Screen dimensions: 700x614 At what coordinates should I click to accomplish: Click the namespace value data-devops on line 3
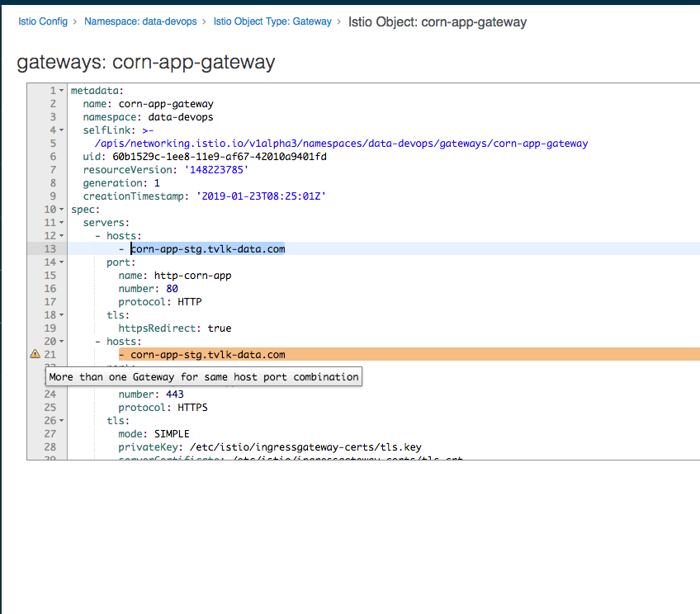(181, 117)
